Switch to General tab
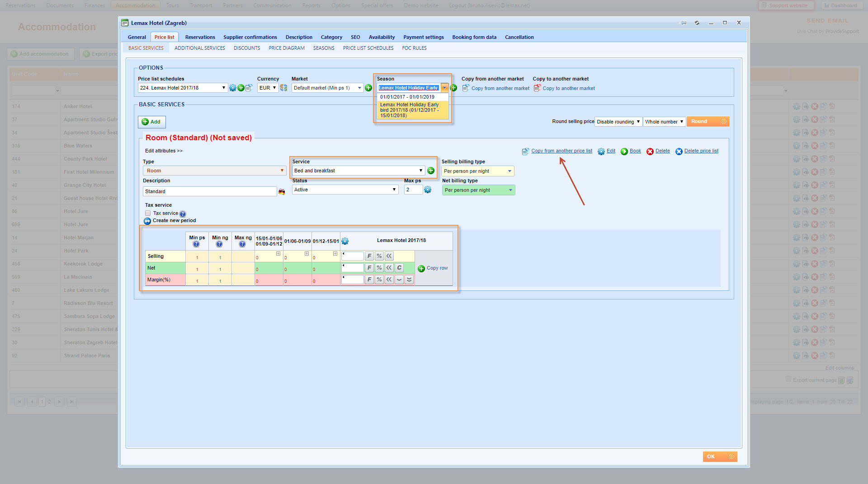The height and width of the screenshot is (484, 868). coord(137,37)
